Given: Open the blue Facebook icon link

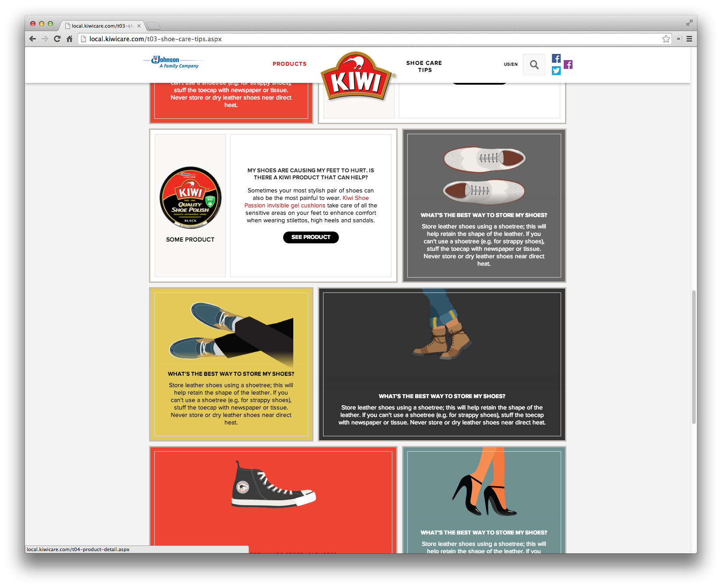Looking at the screenshot, I should [556, 58].
